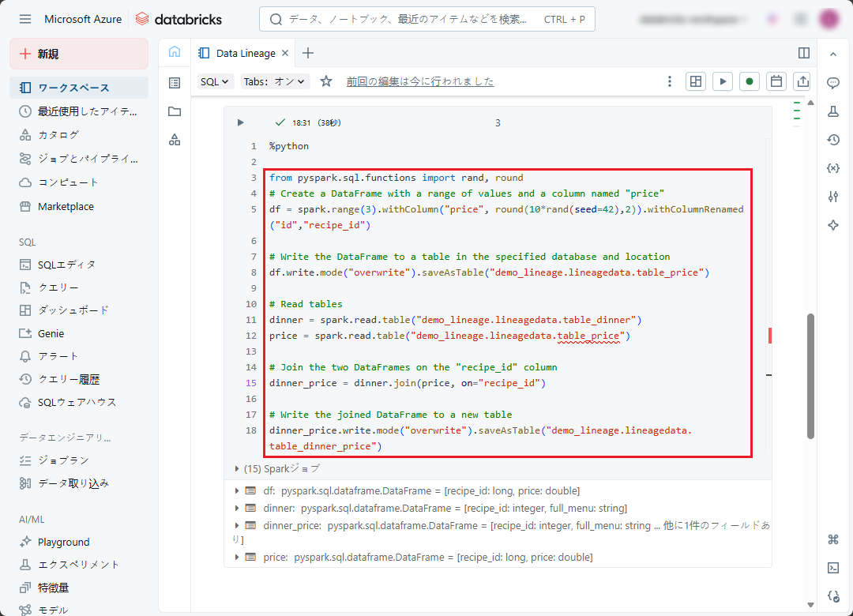Click the red 新規 button
853x616 pixels.
click(79, 54)
